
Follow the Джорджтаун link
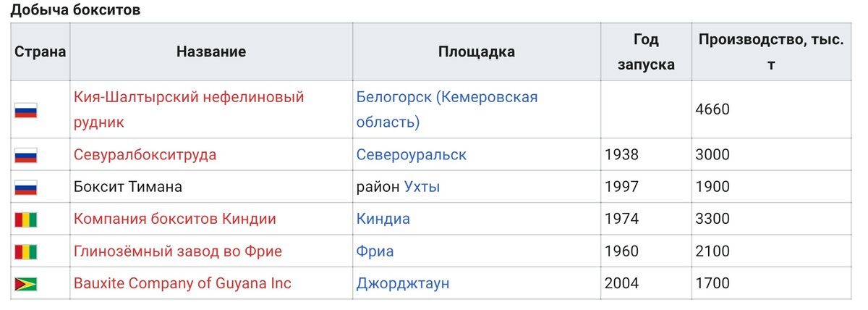click(403, 283)
